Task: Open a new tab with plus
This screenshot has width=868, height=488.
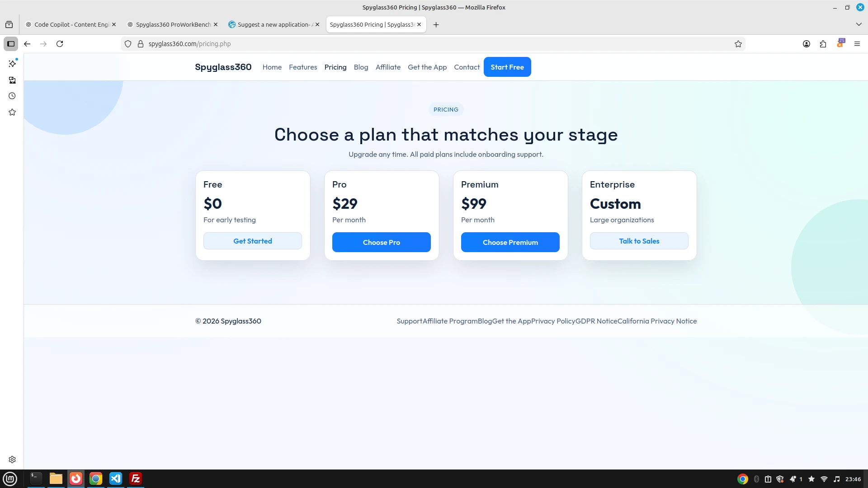Action: coord(436,24)
